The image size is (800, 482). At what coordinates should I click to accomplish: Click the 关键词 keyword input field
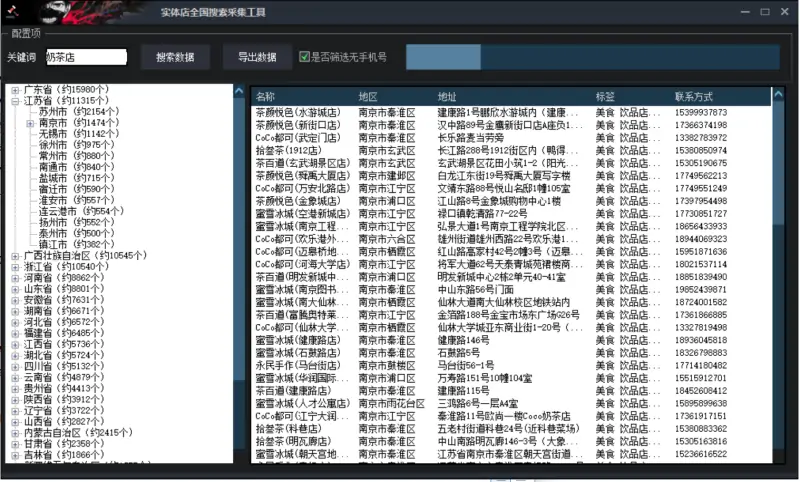click(86, 58)
